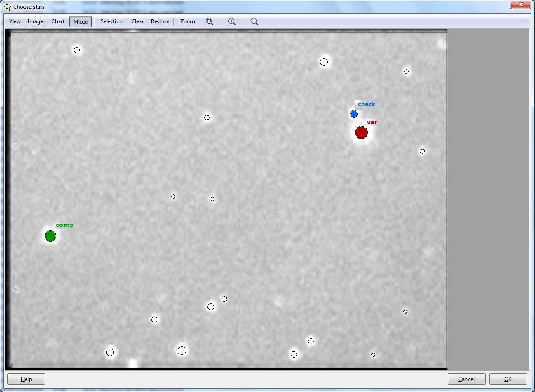Click the zoom to fit magnifier icon

click(210, 21)
